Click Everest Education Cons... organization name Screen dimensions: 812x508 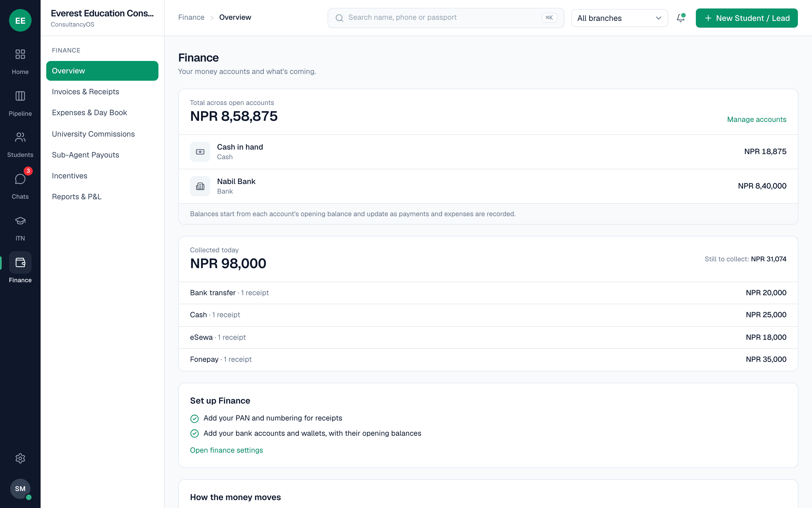pyautogui.click(x=102, y=14)
